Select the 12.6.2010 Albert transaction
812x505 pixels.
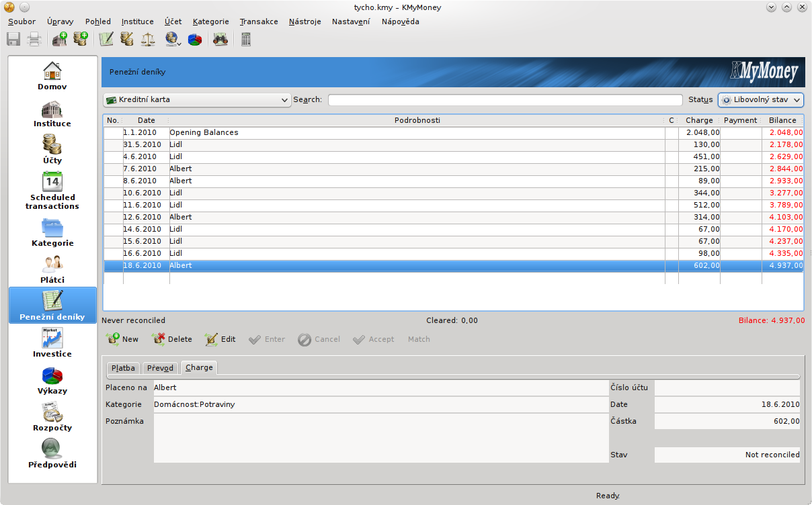pyautogui.click(x=453, y=218)
